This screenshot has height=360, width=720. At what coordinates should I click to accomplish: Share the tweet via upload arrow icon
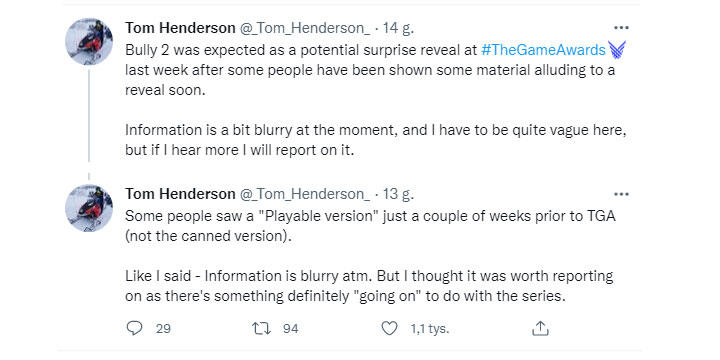(x=540, y=328)
